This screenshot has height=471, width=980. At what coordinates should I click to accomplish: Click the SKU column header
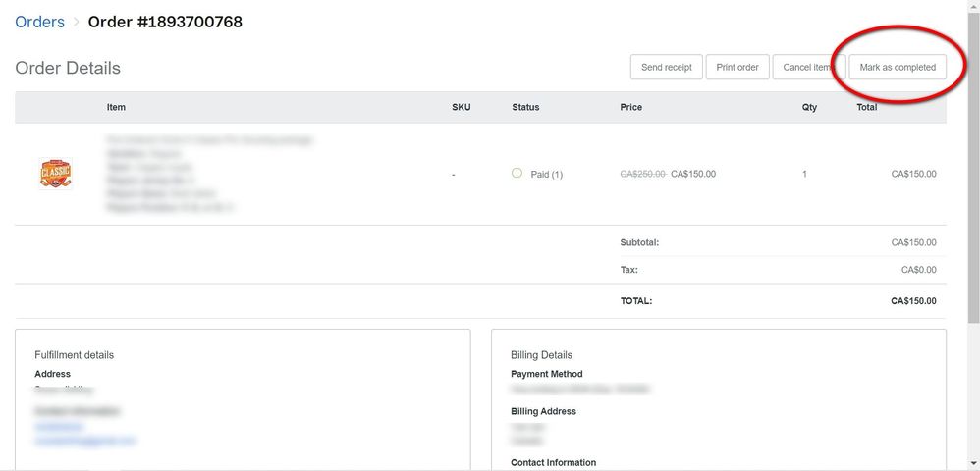[x=462, y=107]
